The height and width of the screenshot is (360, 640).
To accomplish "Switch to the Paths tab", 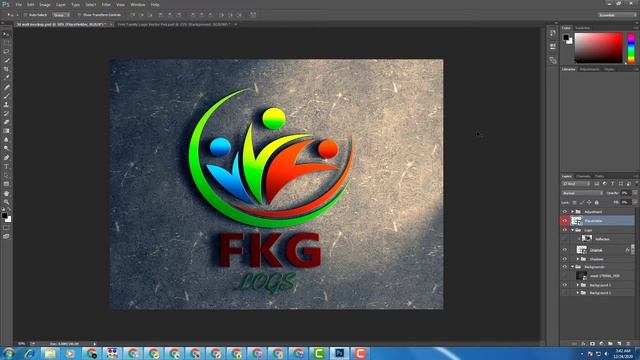I will (599, 176).
